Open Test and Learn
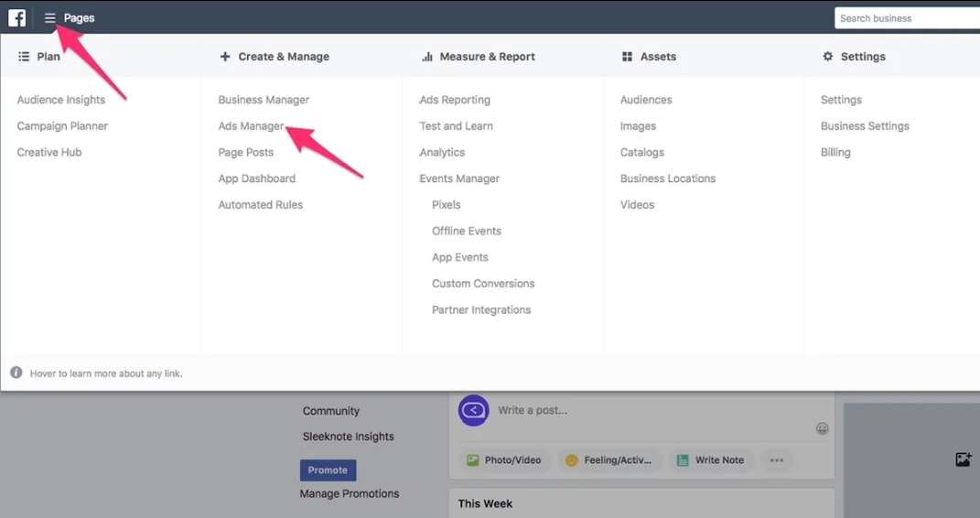The width and height of the screenshot is (980, 518). click(x=457, y=126)
